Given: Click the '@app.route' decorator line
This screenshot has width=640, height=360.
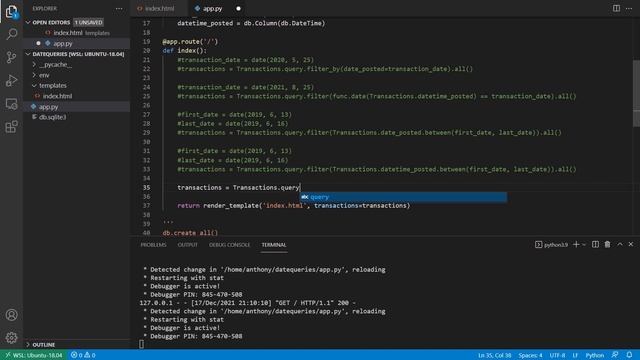Looking at the screenshot, I should click(x=190, y=42).
